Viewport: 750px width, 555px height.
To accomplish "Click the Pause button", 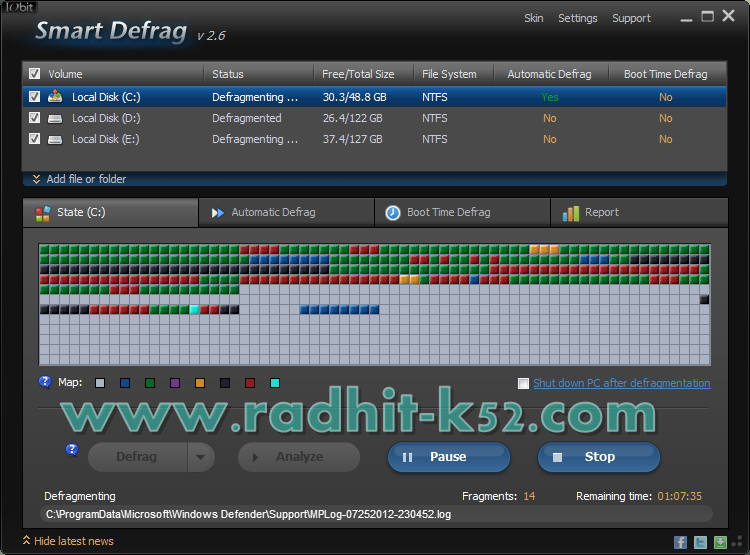I will (449, 457).
